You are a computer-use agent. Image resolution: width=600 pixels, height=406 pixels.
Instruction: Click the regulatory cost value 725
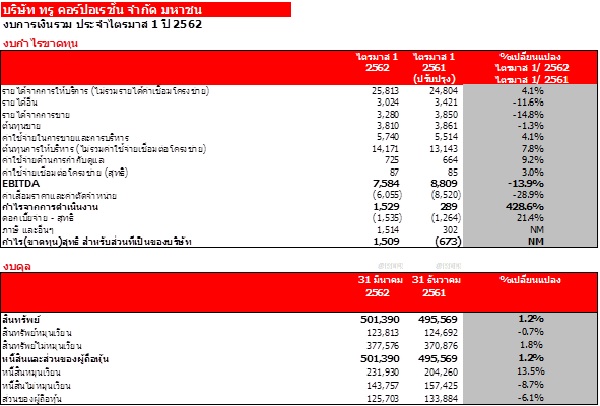tap(392, 160)
